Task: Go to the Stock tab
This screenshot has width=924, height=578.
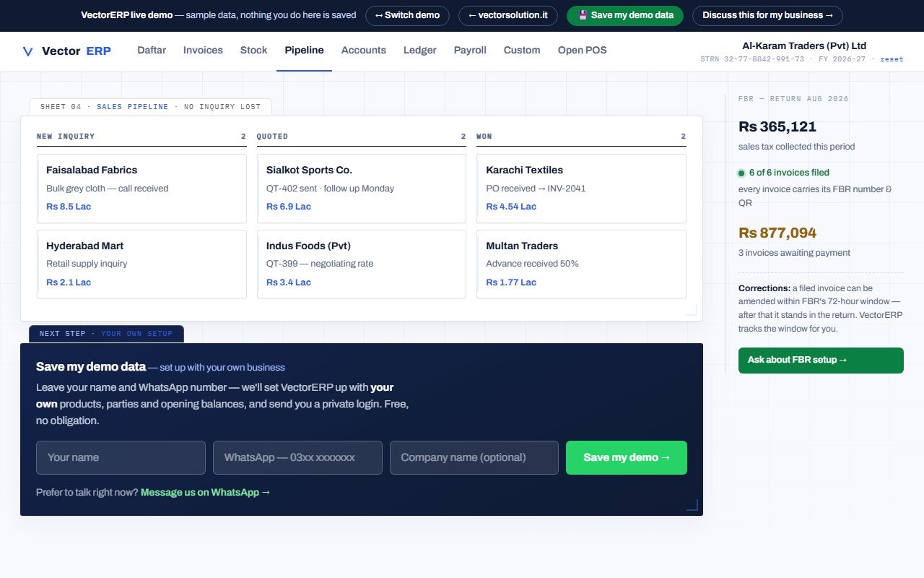Action: click(x=254, y=51)
